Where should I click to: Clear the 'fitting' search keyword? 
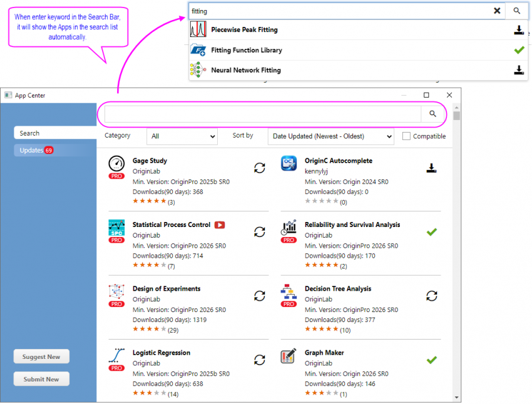pyautogui.click(x=497, y=11)
